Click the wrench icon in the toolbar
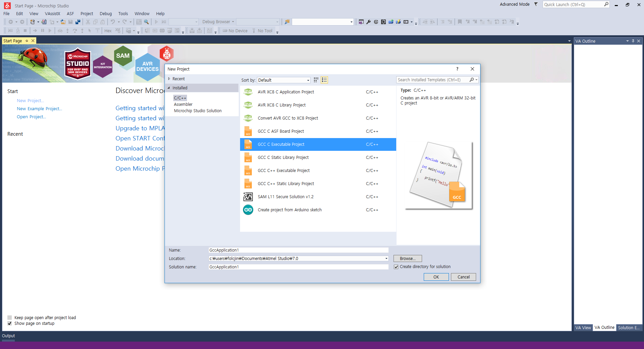Screen dimensions: 644x349 pos(368,22)
